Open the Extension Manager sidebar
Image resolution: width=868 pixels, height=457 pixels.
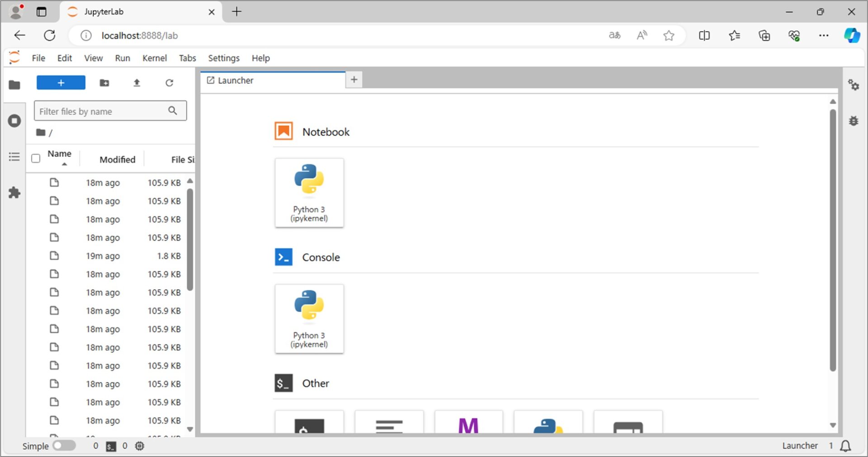coord(14,193)
